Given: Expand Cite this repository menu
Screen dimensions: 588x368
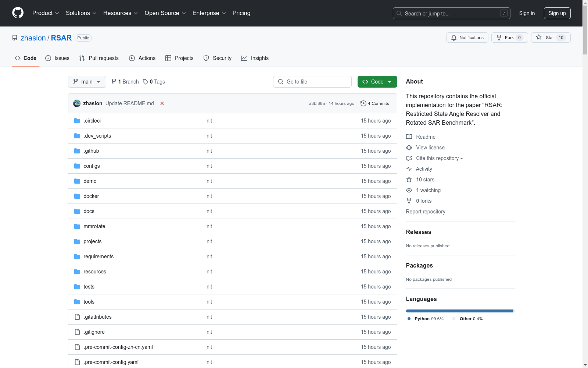Looking at the screenshot, I should pyautogui.click(x=439, y=158).
